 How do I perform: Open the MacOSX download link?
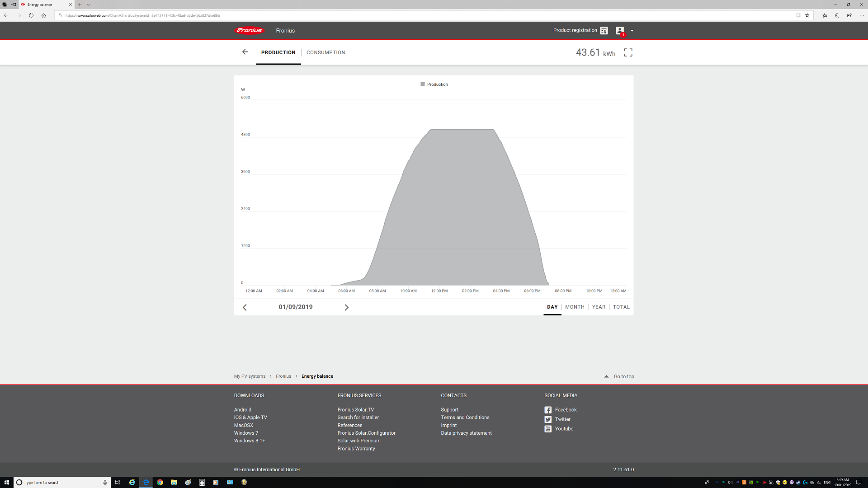[244, 425]
